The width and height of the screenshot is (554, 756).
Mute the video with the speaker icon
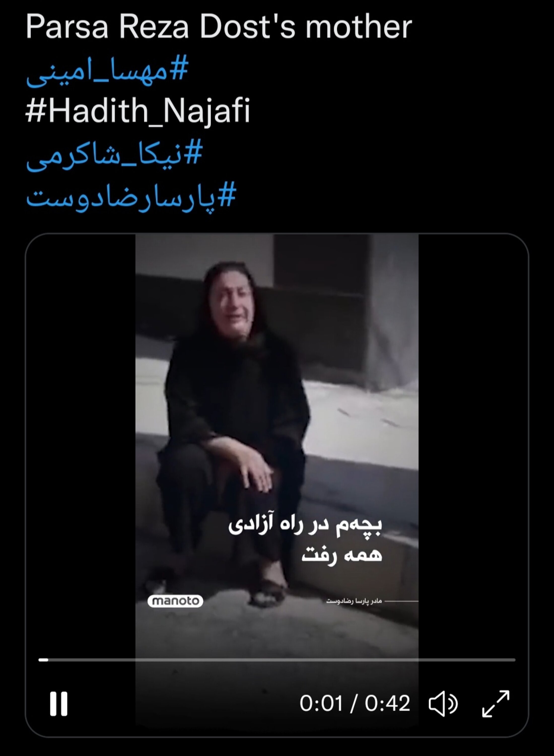tap(443, 703)
